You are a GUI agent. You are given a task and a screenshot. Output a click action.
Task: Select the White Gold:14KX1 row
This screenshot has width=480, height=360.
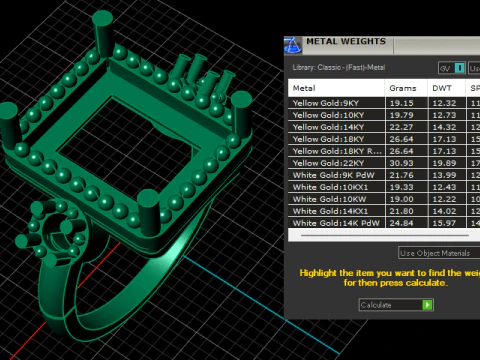384,211
